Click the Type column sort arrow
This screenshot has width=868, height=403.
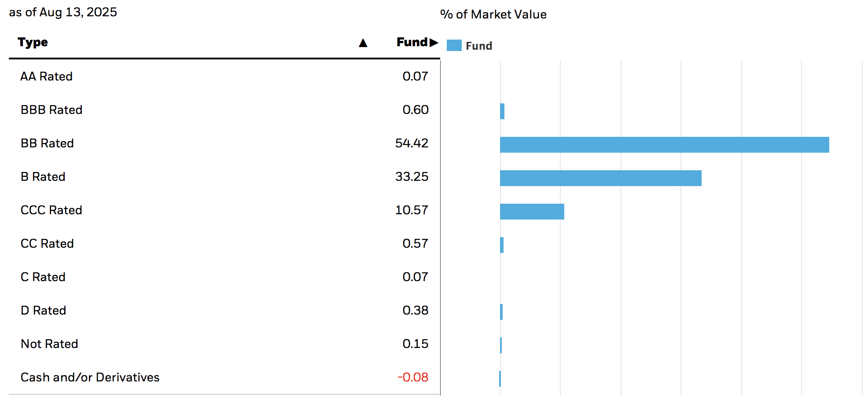363,43
